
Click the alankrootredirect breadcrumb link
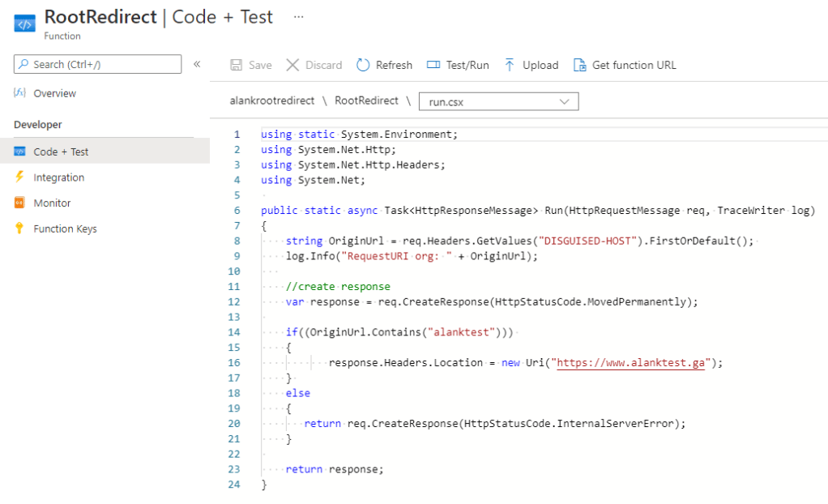(x=272, y=101)
